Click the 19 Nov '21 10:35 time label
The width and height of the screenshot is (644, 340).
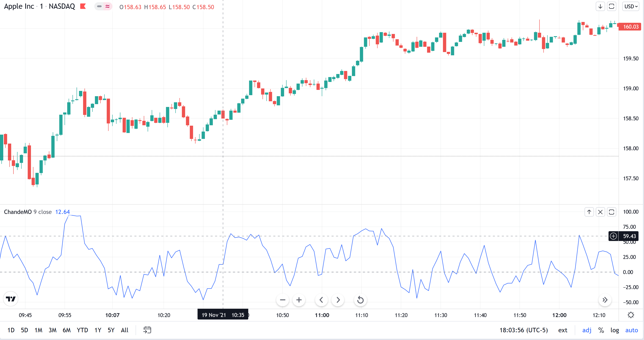tap(223, 315)
